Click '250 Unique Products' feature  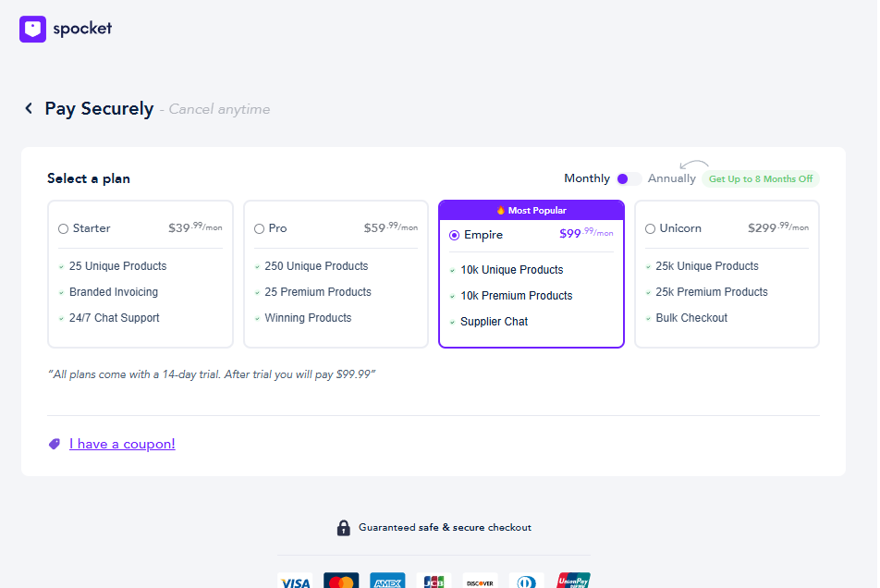[x=316, y=266]
